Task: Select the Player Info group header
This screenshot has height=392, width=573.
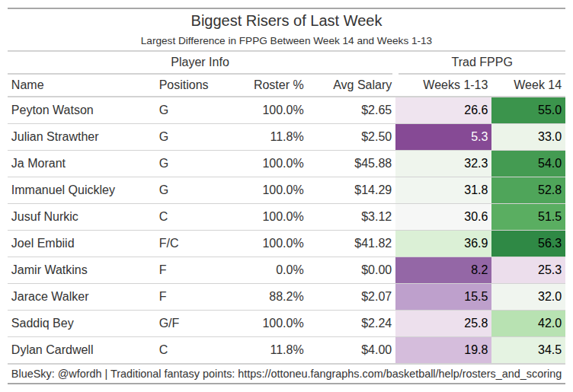Action: (200, 62)
